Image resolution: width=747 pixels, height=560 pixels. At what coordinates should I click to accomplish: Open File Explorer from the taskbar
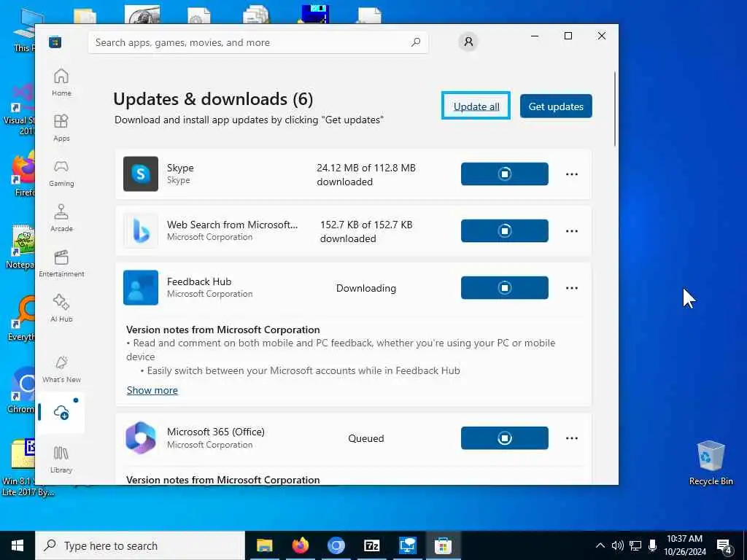(264, 545)
